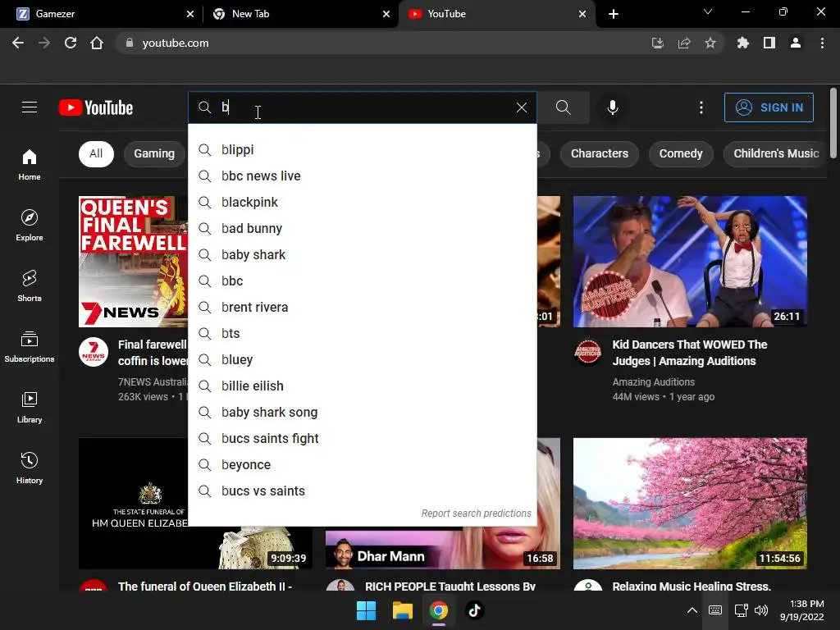Viewport: 840px width, 630px height.
Task: Click the SIGN IN button
Action: click(x=769, y=107)
